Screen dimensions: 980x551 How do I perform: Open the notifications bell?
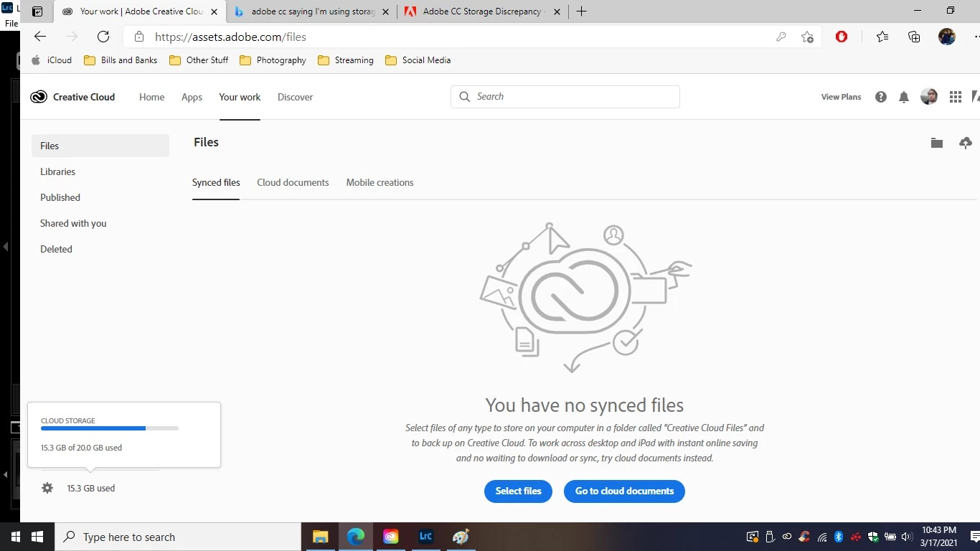(904, 97)
